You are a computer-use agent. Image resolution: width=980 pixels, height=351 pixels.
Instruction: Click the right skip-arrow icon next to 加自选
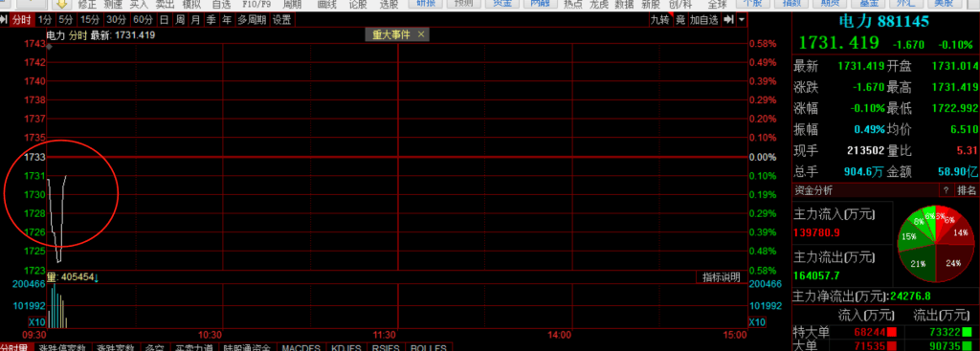click(728, 20)
